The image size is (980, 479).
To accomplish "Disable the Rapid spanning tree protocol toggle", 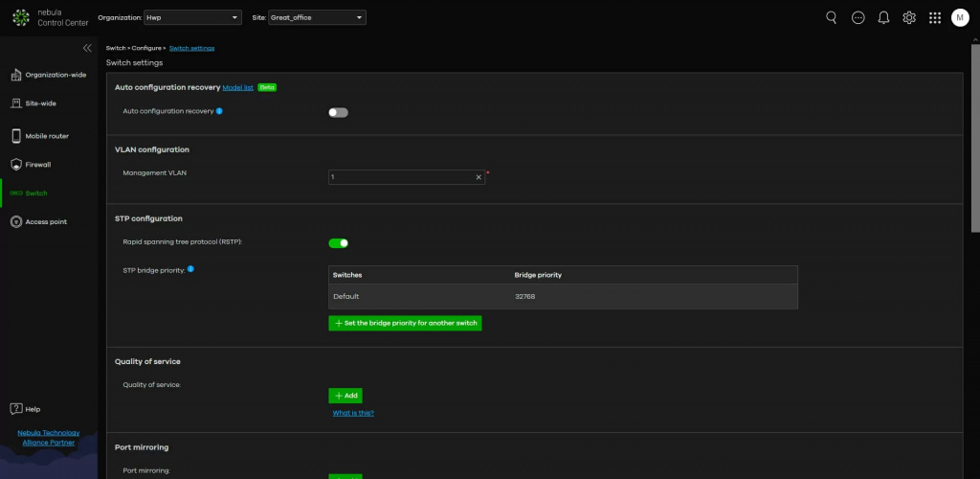I will tap(338, 242).
